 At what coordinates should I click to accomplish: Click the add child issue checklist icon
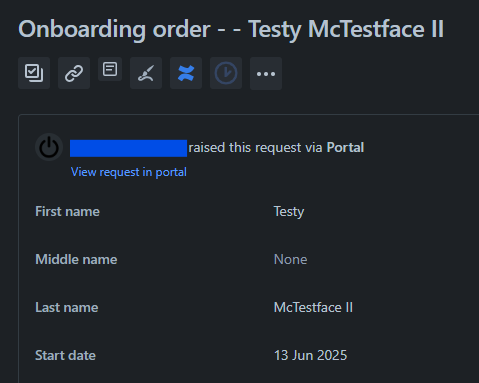pos(34,73)
